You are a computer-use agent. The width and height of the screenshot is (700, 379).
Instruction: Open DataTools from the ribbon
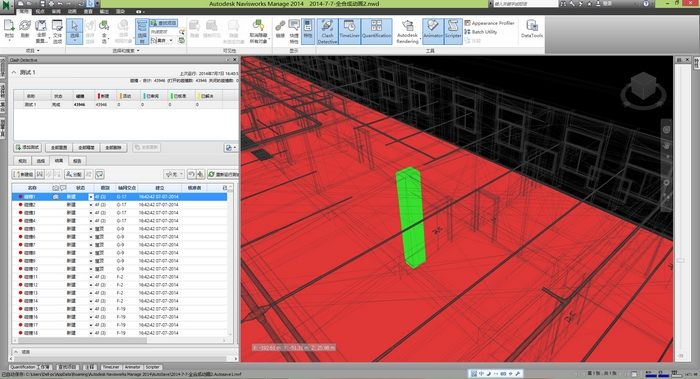pyautogui.click(x=532, y=29)
